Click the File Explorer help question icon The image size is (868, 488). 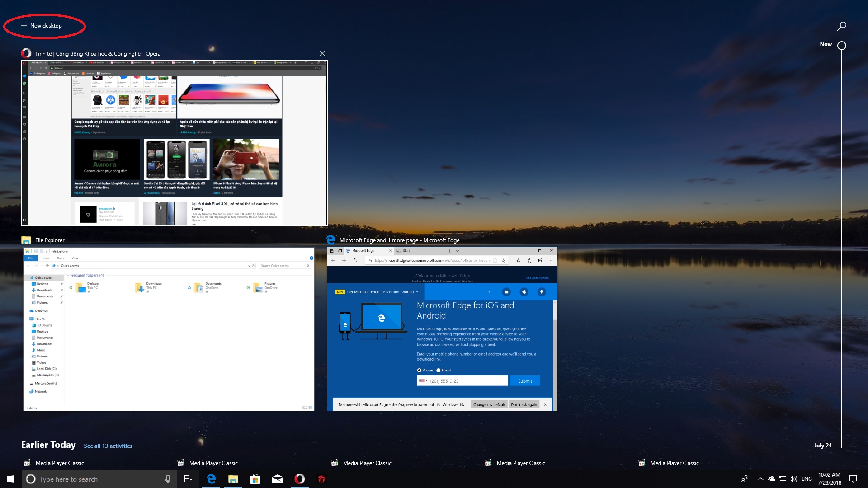pos(311,258)
